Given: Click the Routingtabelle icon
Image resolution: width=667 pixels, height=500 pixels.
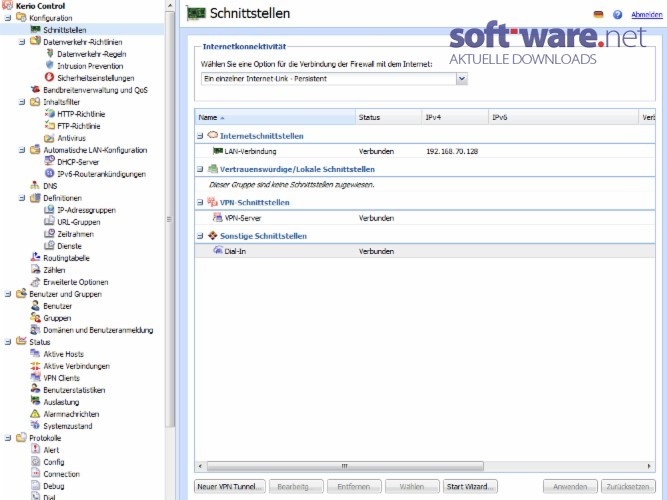Looking at the screenshot, I should [x=35, y=257].
